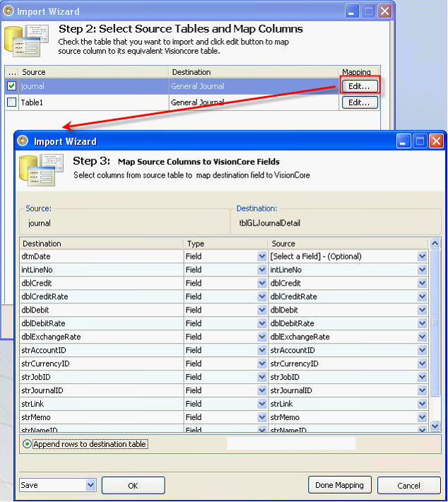The image size is (448, 502).
Task: Click Step 3 Import Wizard title icon
Action: [x=23, y=141]
